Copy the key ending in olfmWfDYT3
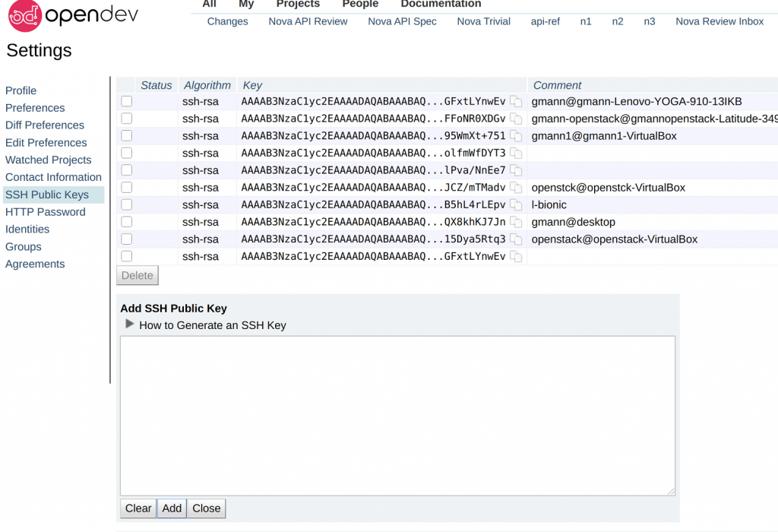This screenshot has width=778, height=532. click(x=516, y=154)
